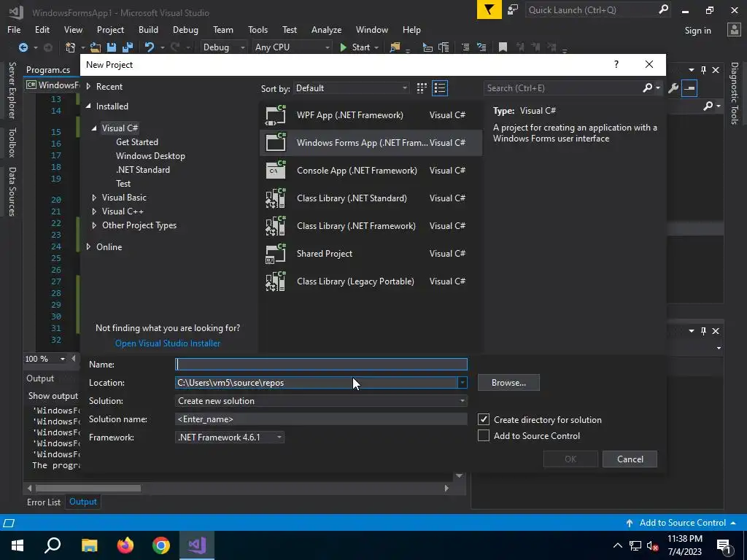Click the horizontal scrollbar in Output pane
Image resolution: width=747 pixels, height=560 pixels.
click(88, 488)
